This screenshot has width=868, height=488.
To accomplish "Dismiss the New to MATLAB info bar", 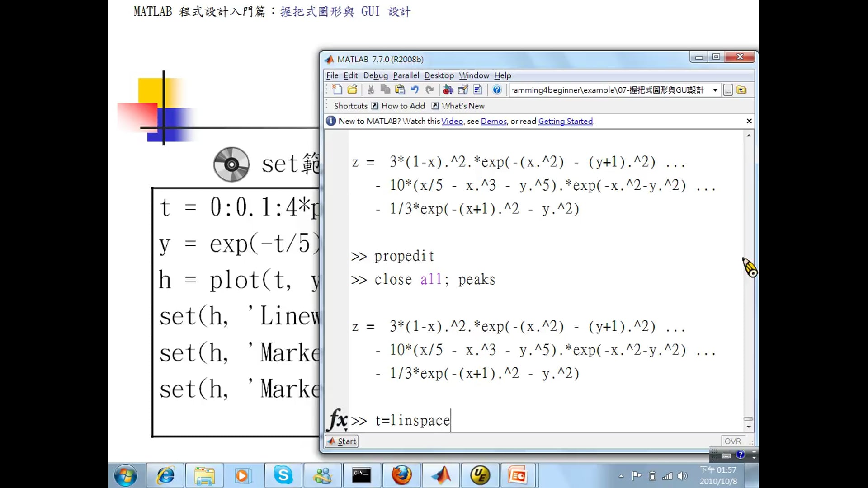I will [x=749, y=121].
